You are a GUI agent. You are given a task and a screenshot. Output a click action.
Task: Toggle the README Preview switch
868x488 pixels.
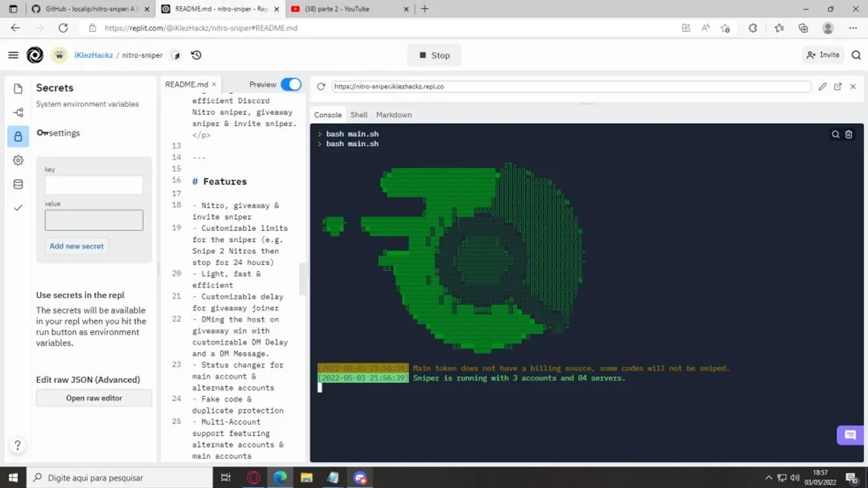tap(290, 85)
